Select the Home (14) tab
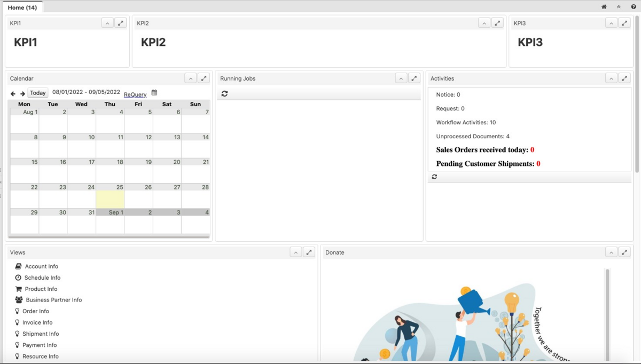The image size is (641, 364). click(x=22, y=7)
